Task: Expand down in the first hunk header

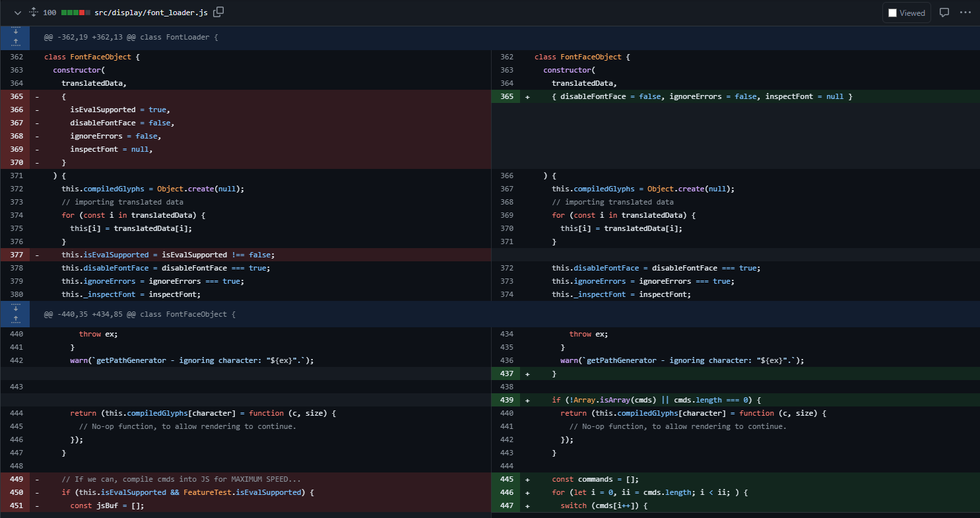Action: click(x=15, y=31)
